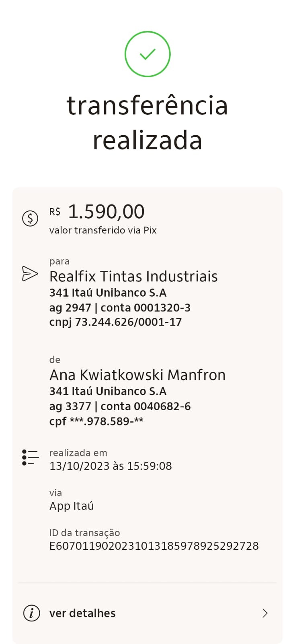Tap the masked cpf number
The width and height of the screenshot is (295, 644).
(96, 421)
